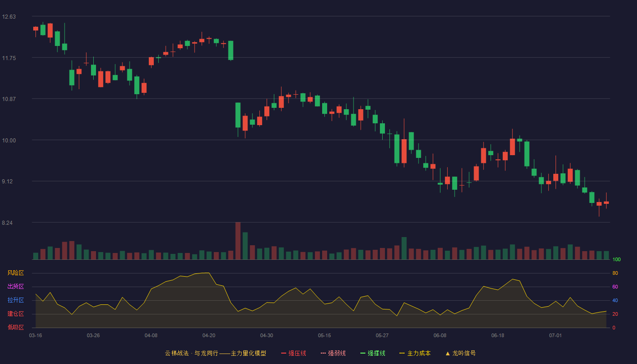The width and height of the screenshot is (637, 364).
Task: Click the 12.63 price axis label
Action: tap(9, 17)
